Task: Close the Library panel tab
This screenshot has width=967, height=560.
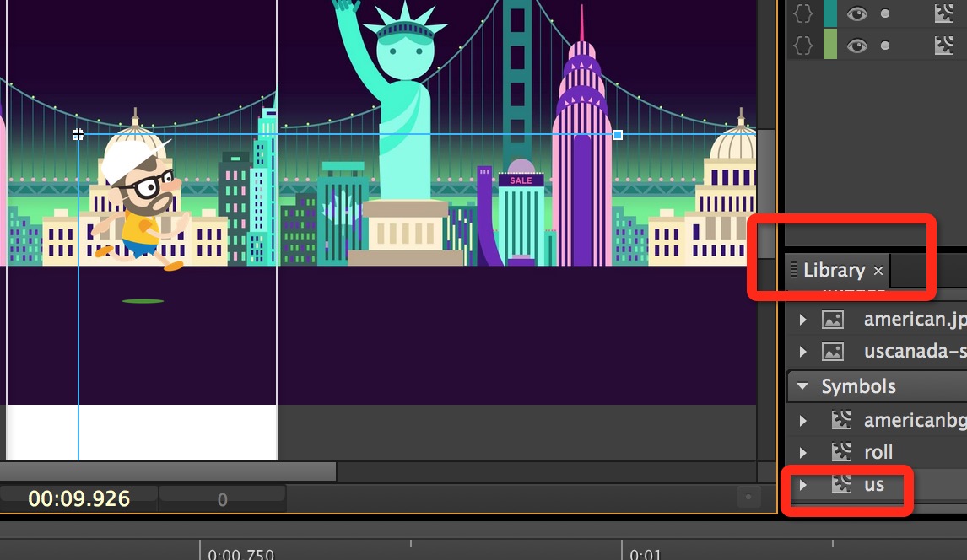Action: coord(878,271)
